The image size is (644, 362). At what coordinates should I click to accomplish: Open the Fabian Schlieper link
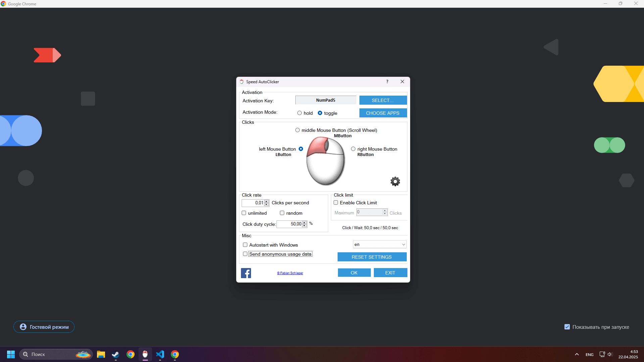(x=290, y=273)
